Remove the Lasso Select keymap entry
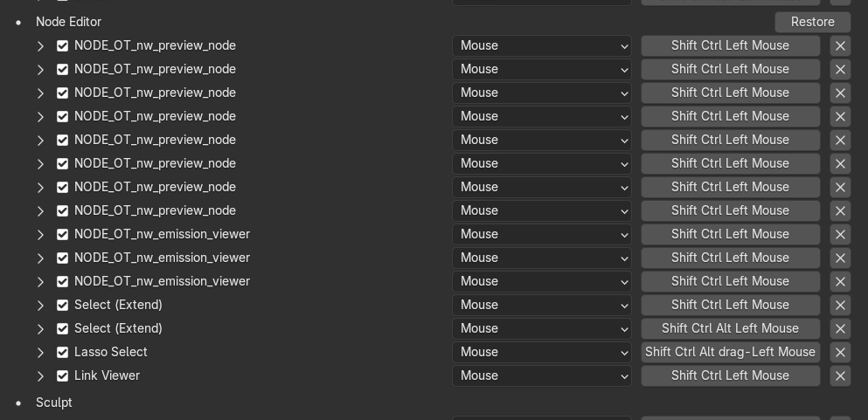This screenshot has height=420, width=868. tap(840, 352)
